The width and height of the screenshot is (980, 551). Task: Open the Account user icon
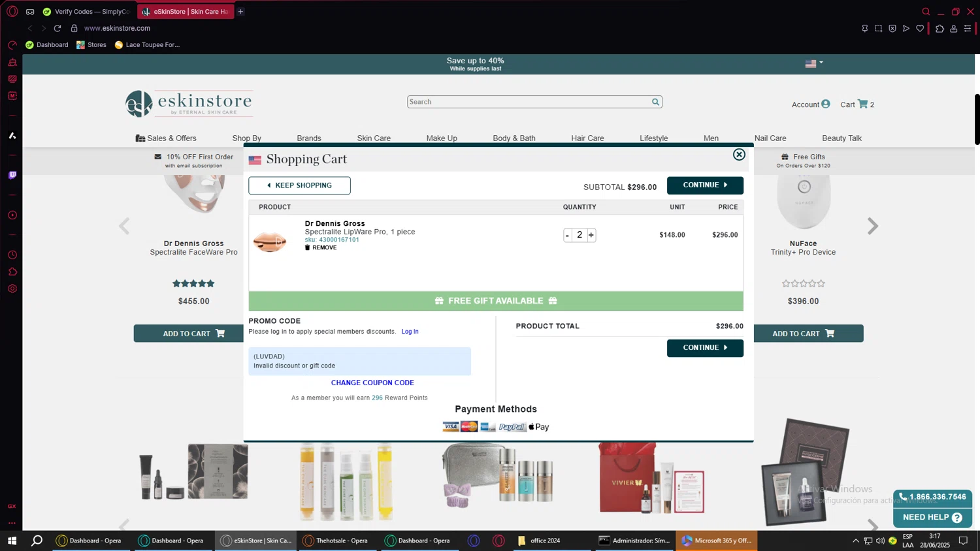click(x=826, y=104)
